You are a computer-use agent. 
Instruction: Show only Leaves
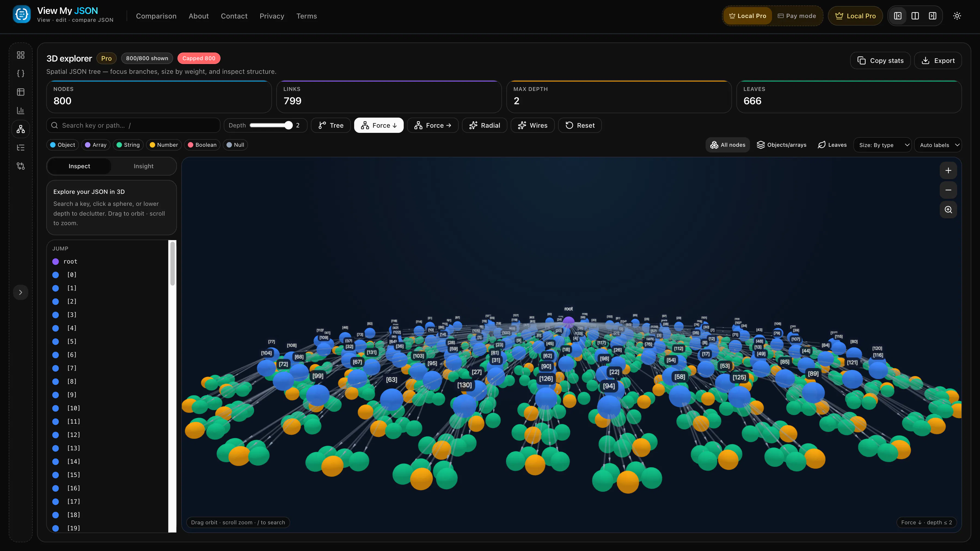pos(832,145)
